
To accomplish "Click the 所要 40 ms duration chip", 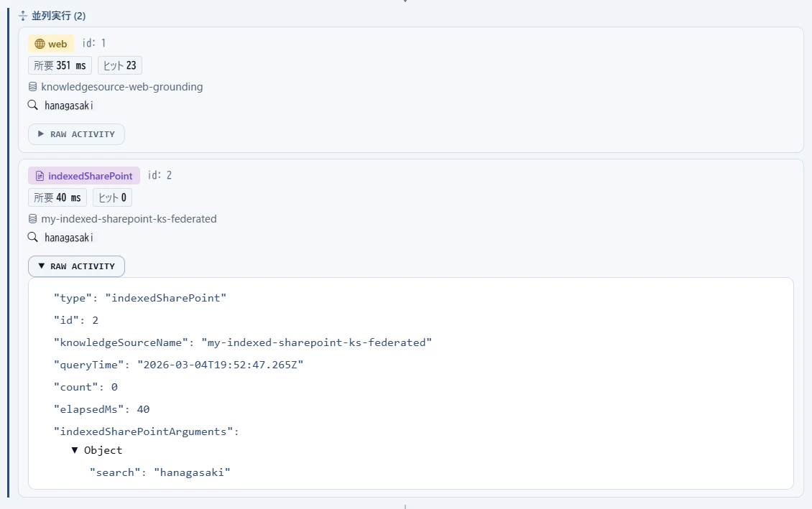I will tap(57, 197).
